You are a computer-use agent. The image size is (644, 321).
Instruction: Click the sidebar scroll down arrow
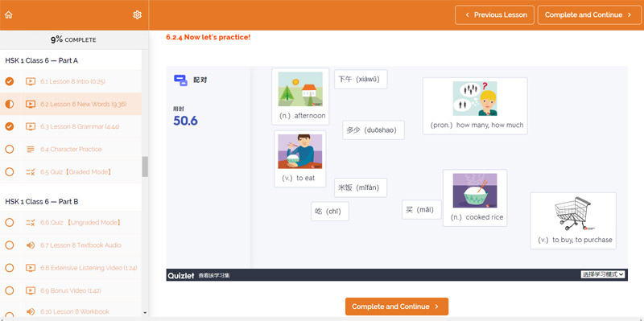[145, 313]
